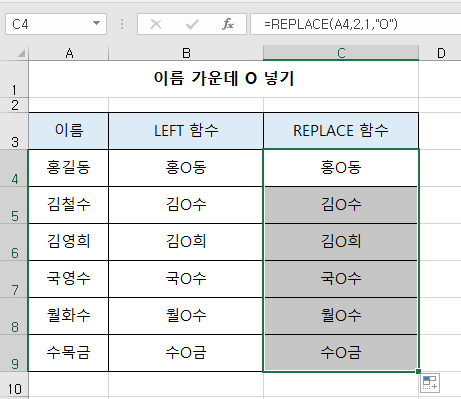
Task: Select row 4 header
Action: pos(14,168)
